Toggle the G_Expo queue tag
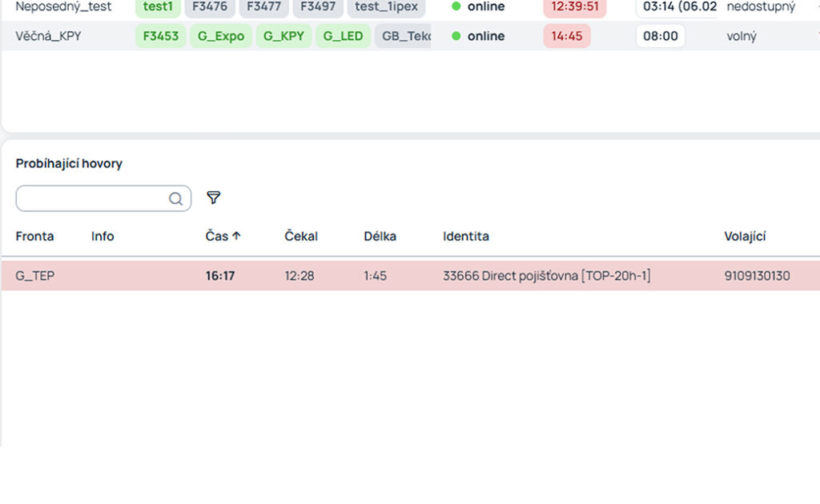Screen dimensions: 820x504 pyautogui.click(x=221, y=36)
